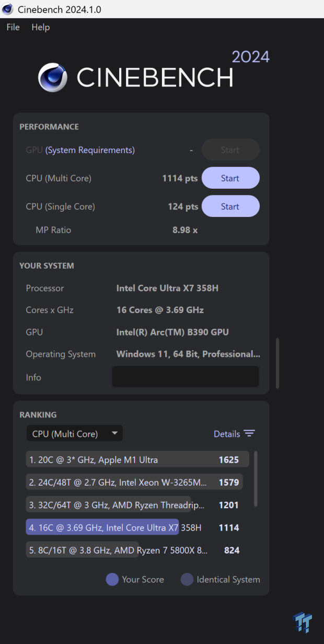This screenshot has width=324, height=644.
Task: Click the 124 pts single core score
Action: (183, 206)
